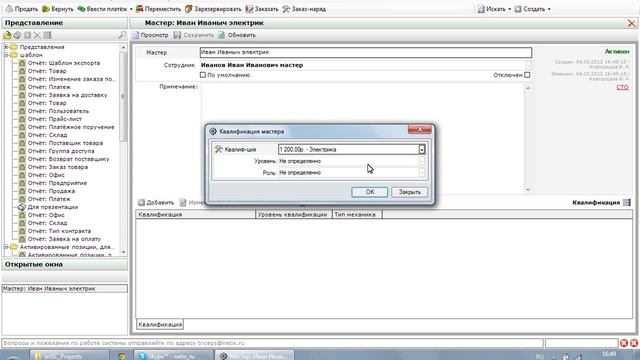Screen dimensions: 640x360
Task: Toggle the По умолчанию checkbox
Action: tap(203, 75)
